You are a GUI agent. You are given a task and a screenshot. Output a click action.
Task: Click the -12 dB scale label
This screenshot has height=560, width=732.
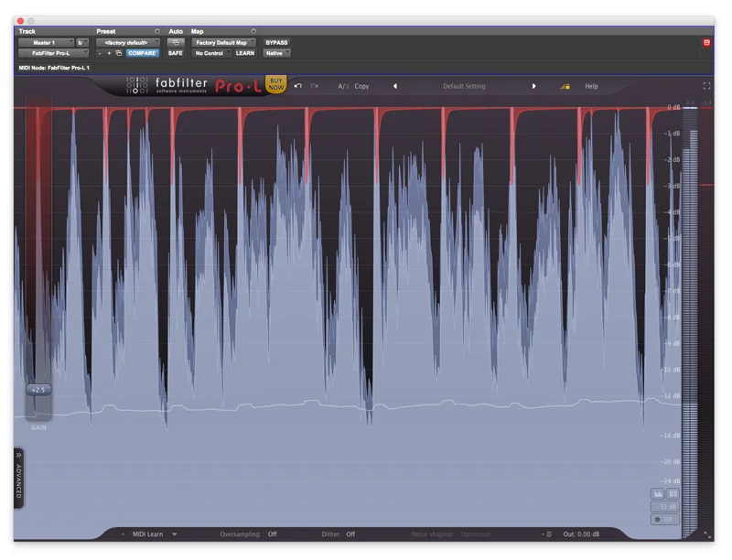pyautogui.click(x=672, y=395)
